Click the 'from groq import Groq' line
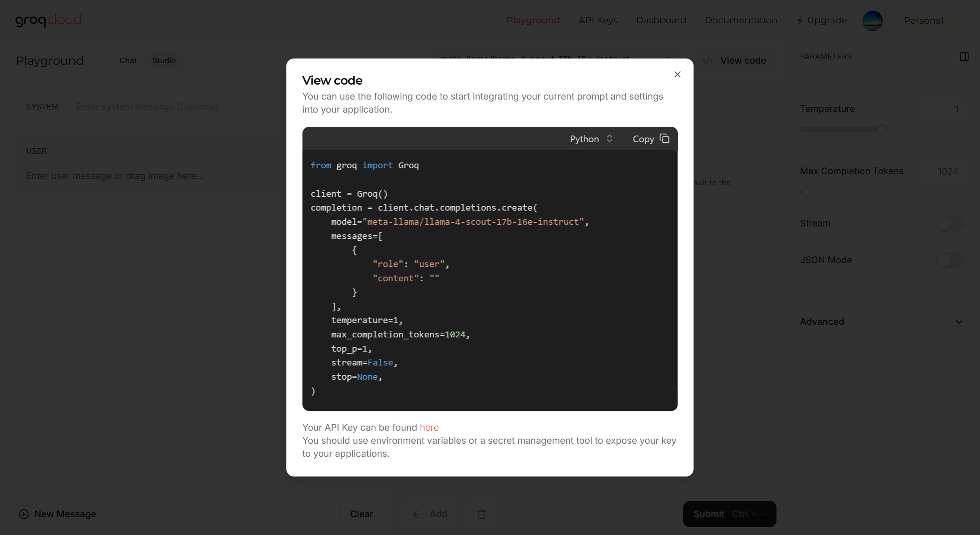The image size is (980, 535). pos(364,166)
